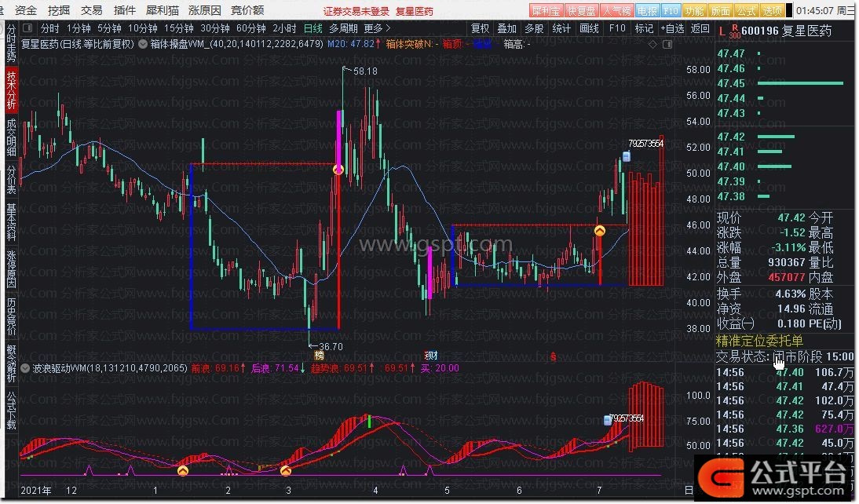
Task: Click the 47.45 ask price row
Action: click(784, 83)
